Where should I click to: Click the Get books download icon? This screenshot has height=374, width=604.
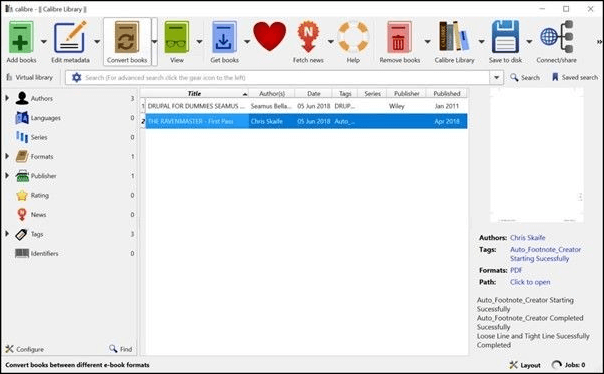[224, 37]
